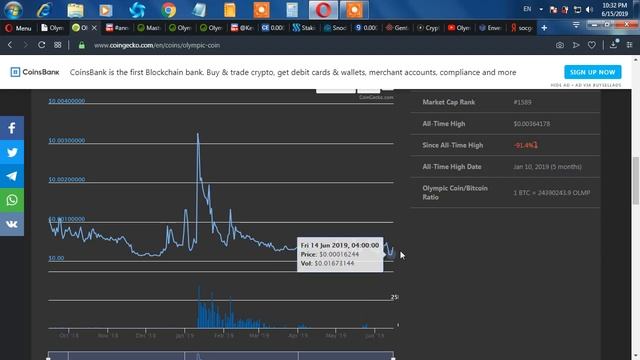The image size is (640, 360).
Task: Open Windows Explorer folder in taskbar
Action: (x=76, y=10)
